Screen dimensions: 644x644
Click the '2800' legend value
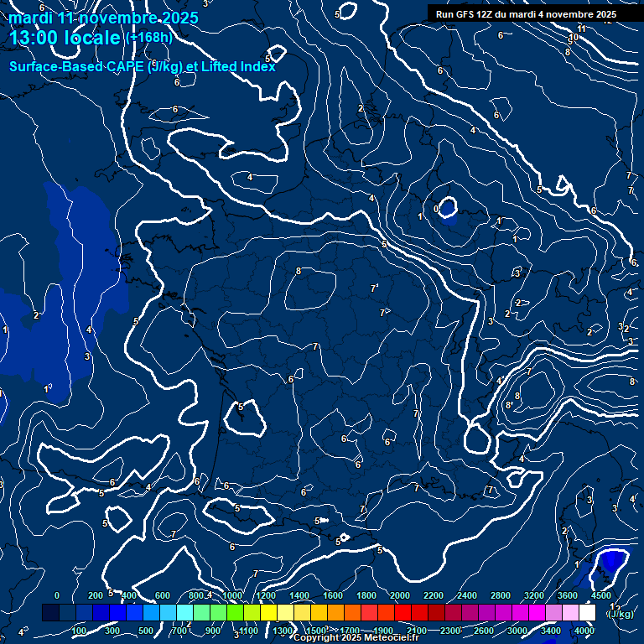[501, 595]
